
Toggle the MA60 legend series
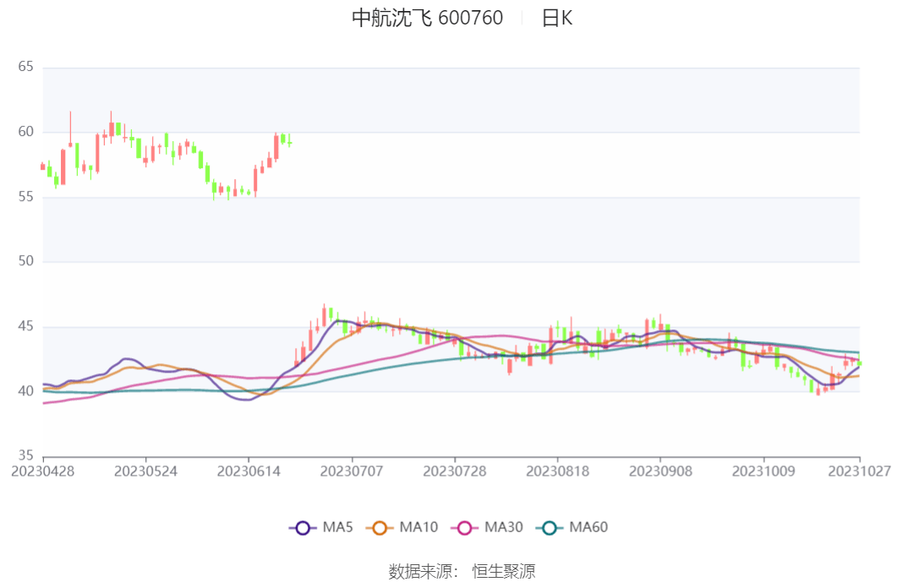571,527
